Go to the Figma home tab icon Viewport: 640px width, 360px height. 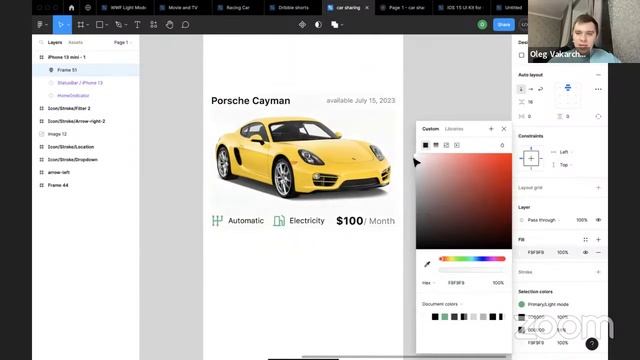coord(71,8)
